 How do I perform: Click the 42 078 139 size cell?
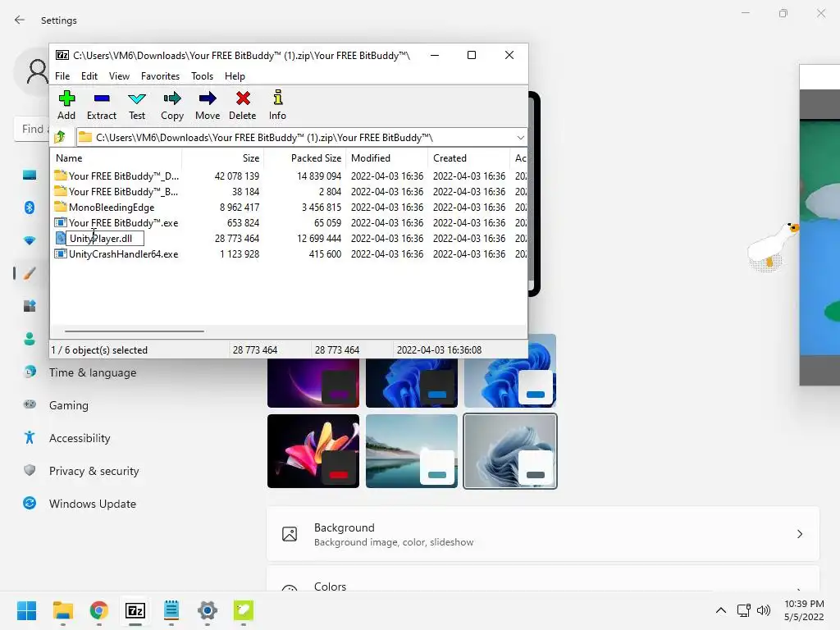(237, 176)
